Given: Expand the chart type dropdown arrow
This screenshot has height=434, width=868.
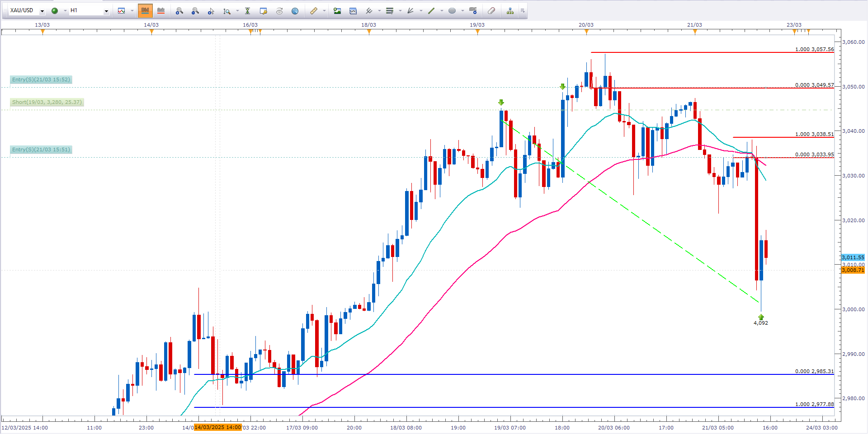Looking at the screenshot, I should (x=132, y=11).
